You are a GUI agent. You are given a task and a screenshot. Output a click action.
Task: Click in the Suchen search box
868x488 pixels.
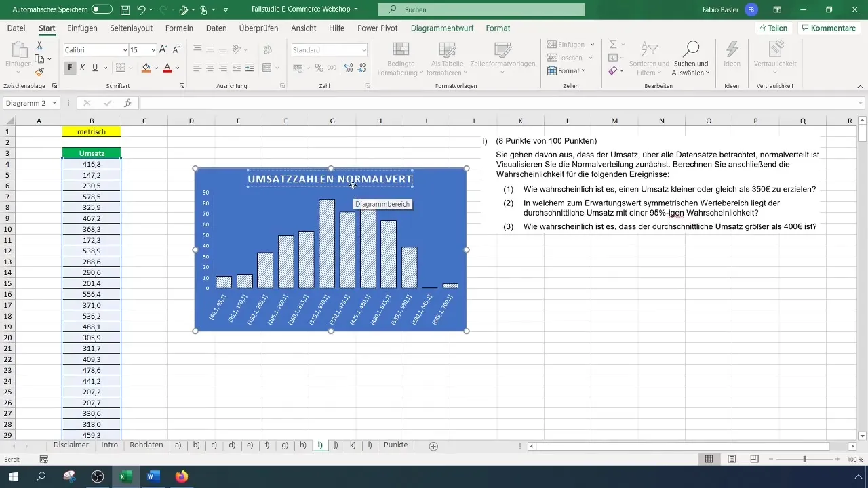[481, 10]
